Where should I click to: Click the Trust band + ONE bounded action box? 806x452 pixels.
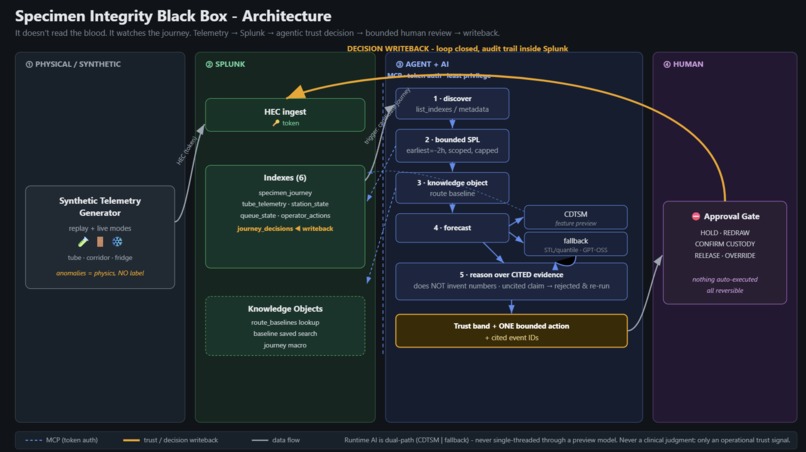(x=511, y=331)
